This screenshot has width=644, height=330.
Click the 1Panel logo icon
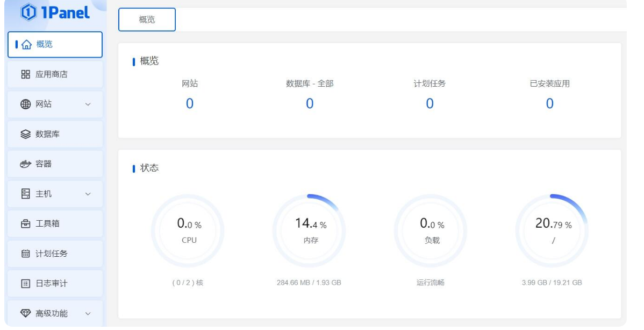[x=27, y=12]
